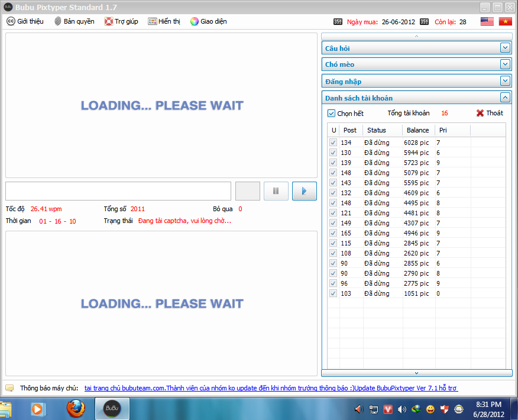This screenshot has width=518, height=420.
Task: Click the first speaker icon with sound waves
Action: pos(359,410)
